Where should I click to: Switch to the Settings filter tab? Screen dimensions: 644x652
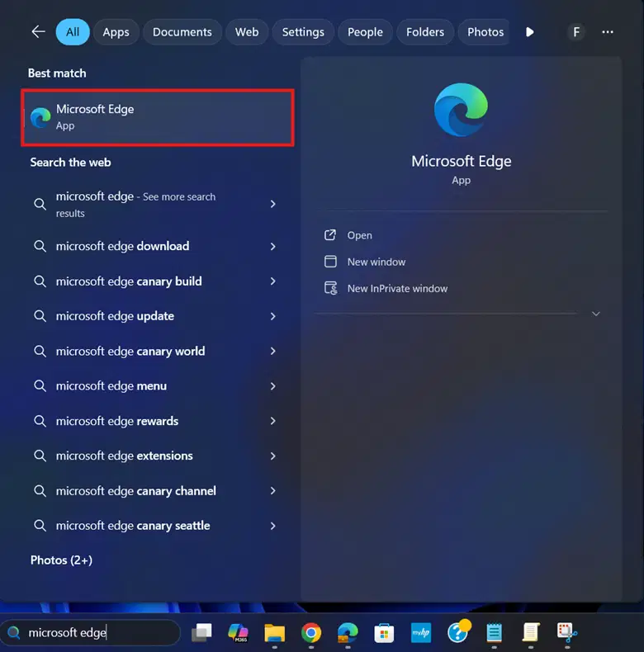(303, 32)
